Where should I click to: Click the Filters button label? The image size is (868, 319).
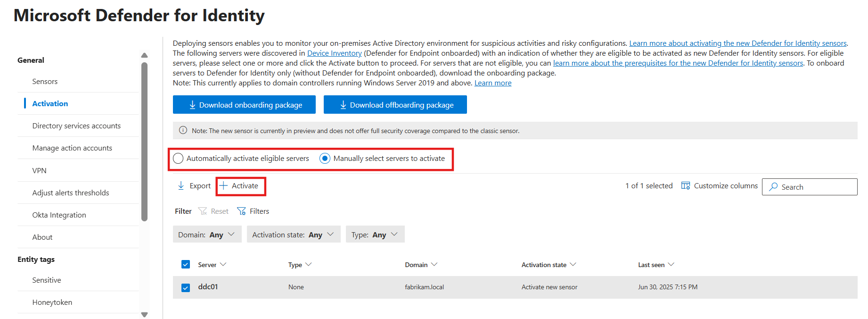click(x=259, y=211)
